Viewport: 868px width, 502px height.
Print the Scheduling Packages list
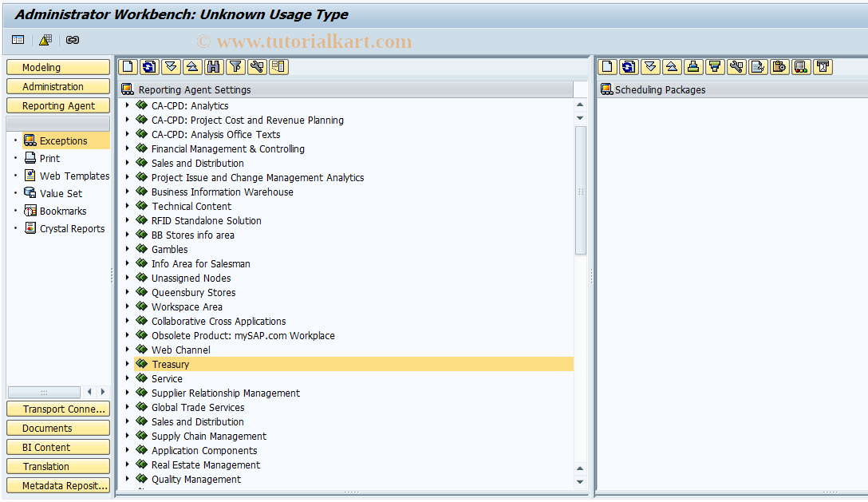(x=693, y=67)
